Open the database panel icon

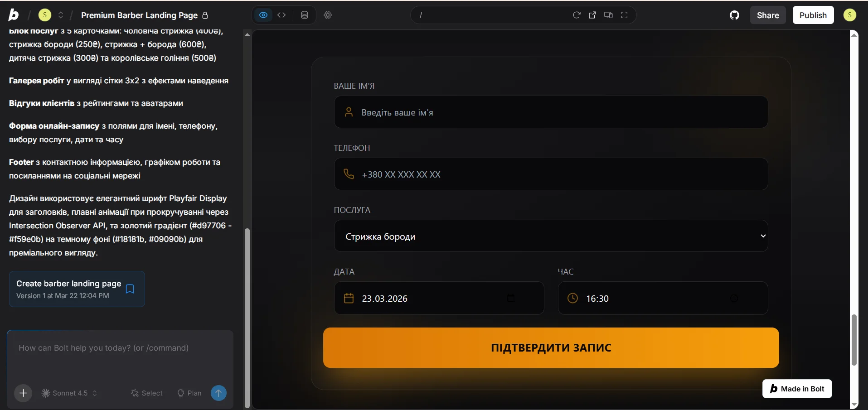[x=305, y=15]
